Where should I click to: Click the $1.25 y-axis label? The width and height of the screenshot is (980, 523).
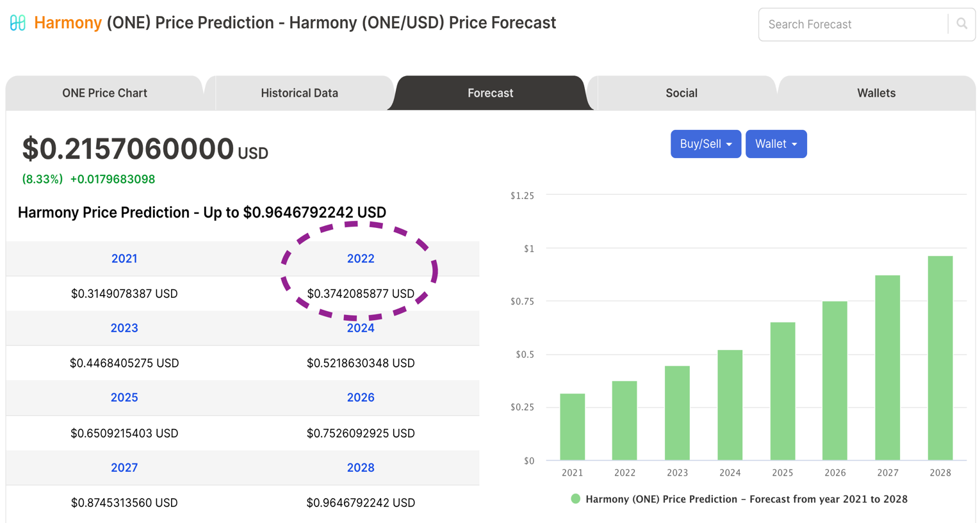pos(522,196)
